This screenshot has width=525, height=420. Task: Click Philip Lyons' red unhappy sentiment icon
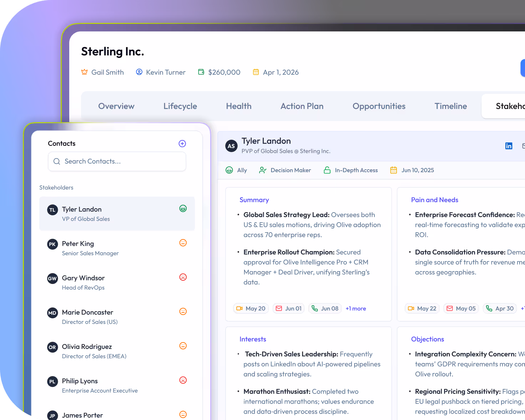(183, 380)
